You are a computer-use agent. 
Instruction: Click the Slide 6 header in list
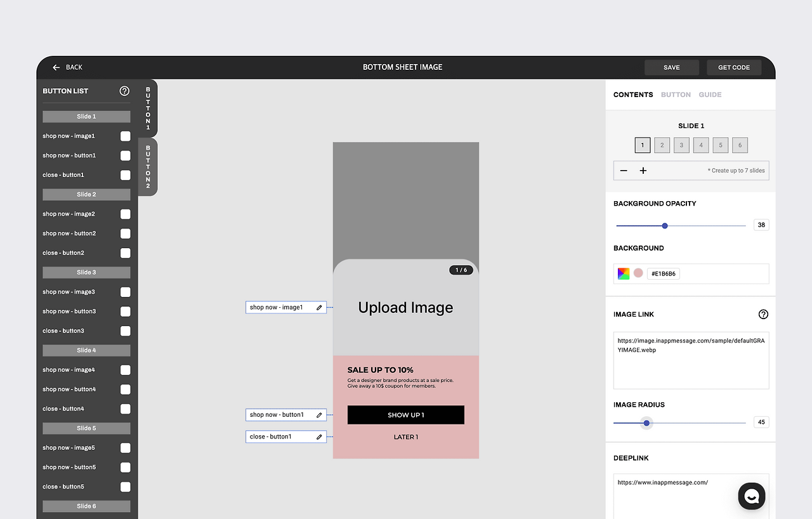[86, 506]
